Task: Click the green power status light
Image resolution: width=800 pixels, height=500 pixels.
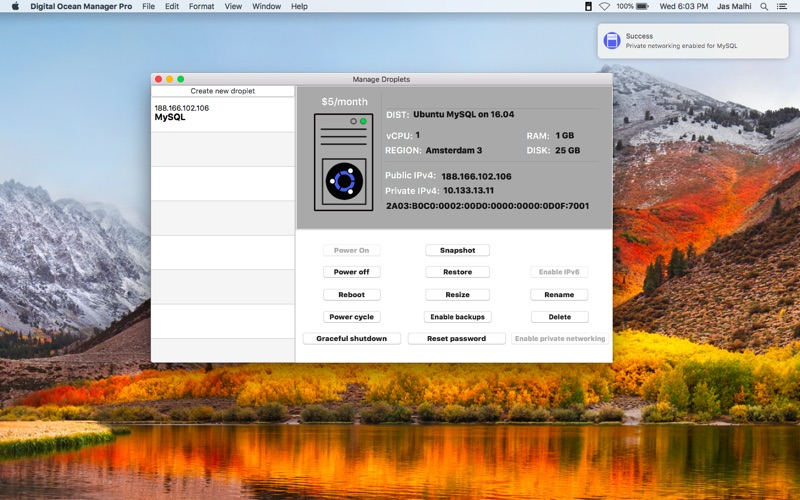Action: click(363, 121)
